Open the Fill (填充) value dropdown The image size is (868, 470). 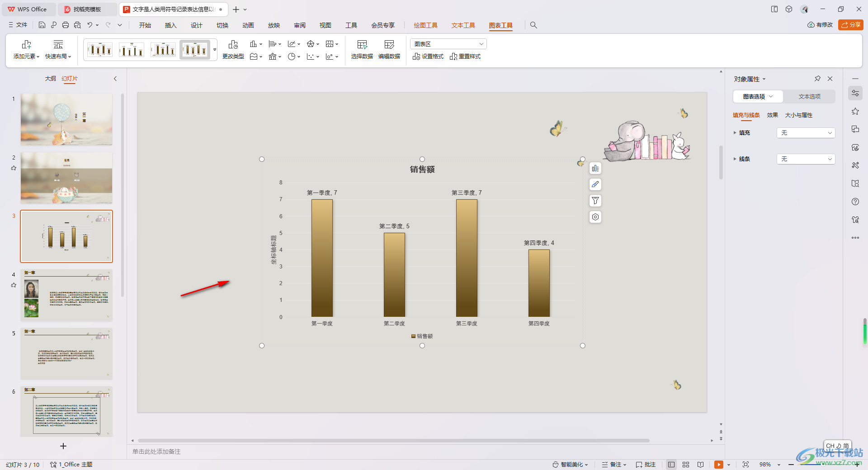click(806, 133)
